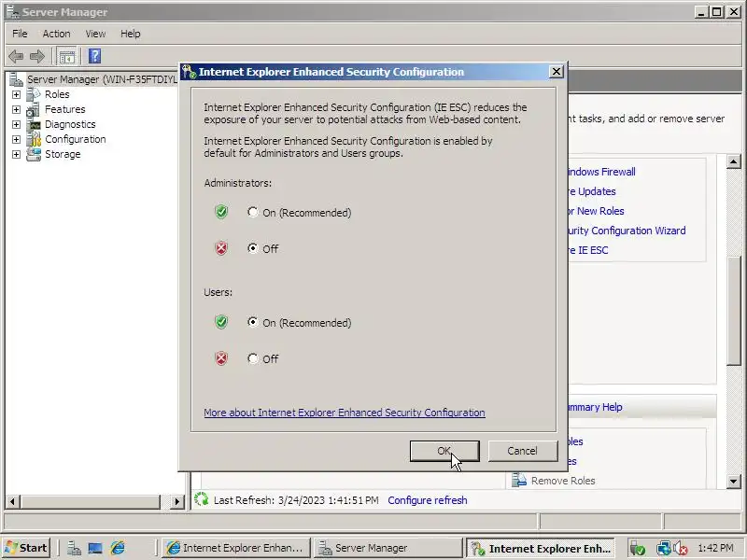Click the Back arrow toolbar icon
The width and height of the screenshot is (747, 560).
click(x=16, y=57)
